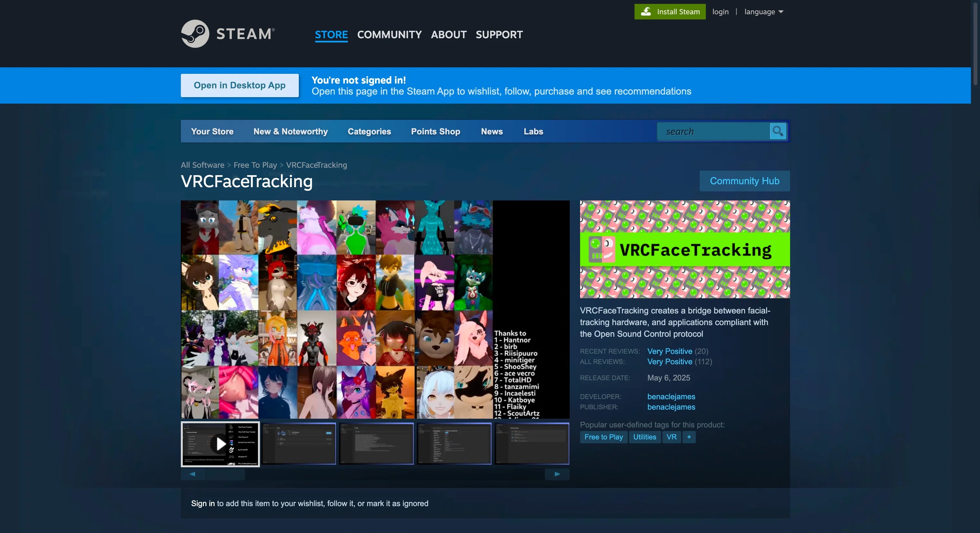Screen dimensions: 980x533
Task: Click the Steam logo icon
Action: (195, 34)
